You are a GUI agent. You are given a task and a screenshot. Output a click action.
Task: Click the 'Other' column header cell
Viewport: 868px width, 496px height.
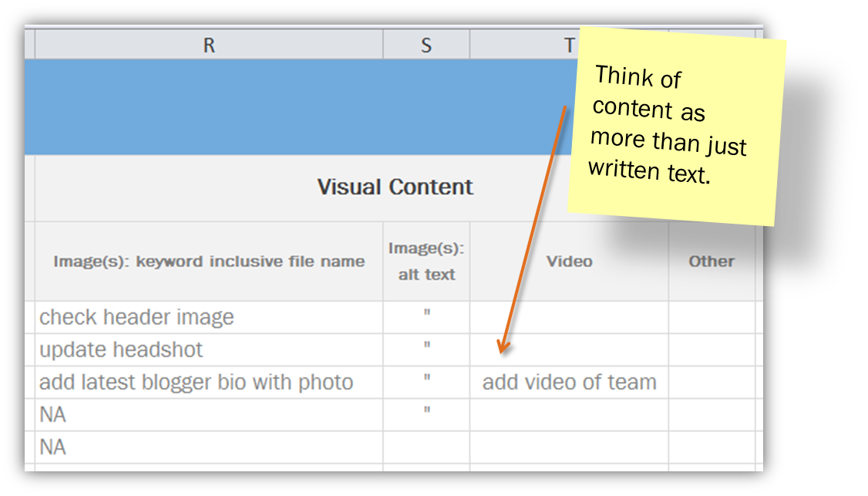pos(712,261)
